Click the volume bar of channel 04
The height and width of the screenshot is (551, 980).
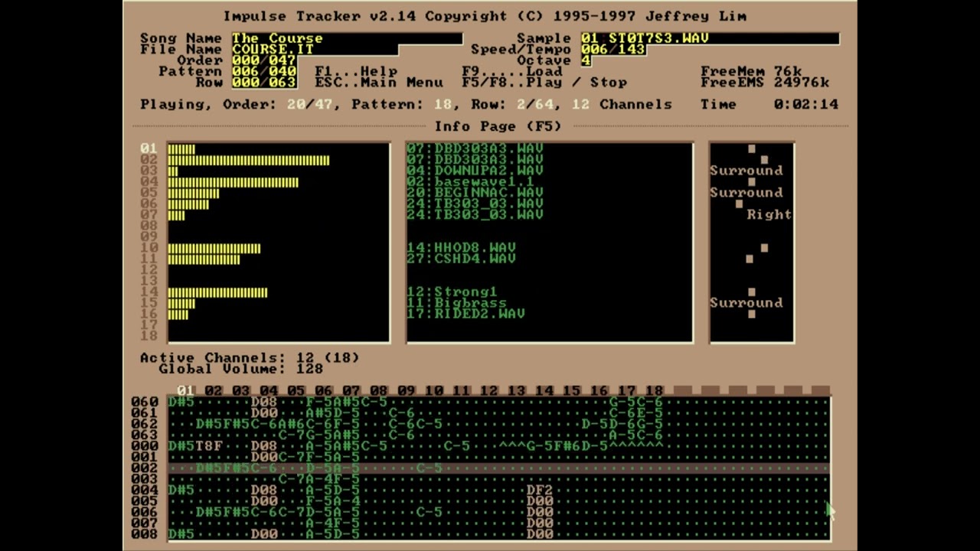(x=234, y=182)
